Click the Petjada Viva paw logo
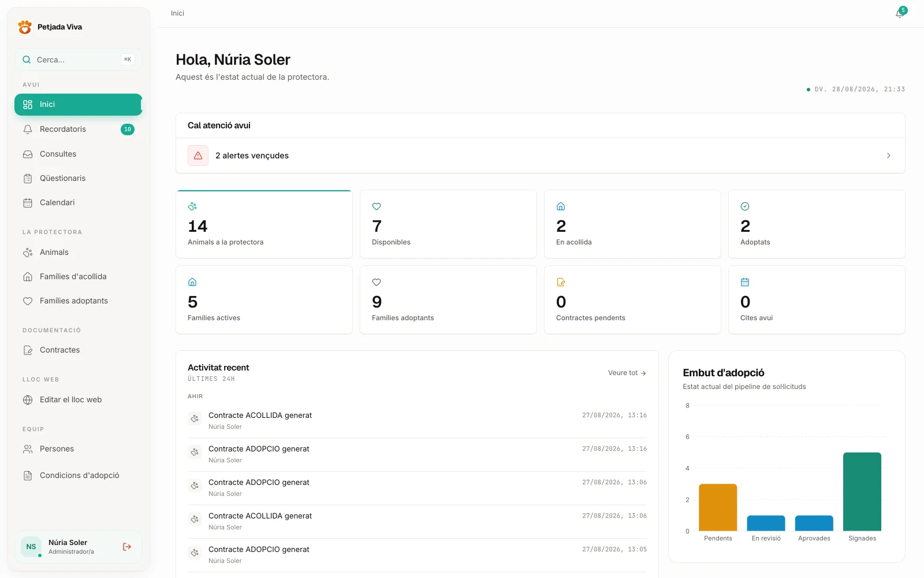This screenshot has width=924, height=578. coord(25,27)
